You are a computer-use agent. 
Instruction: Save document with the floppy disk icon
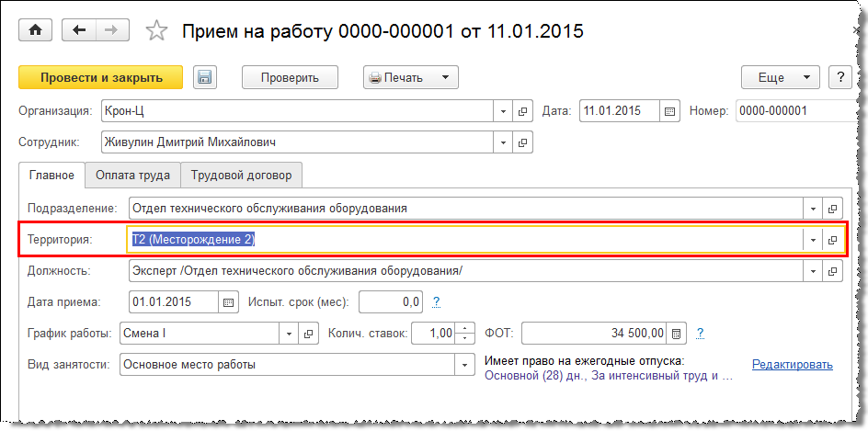point(205,77)
